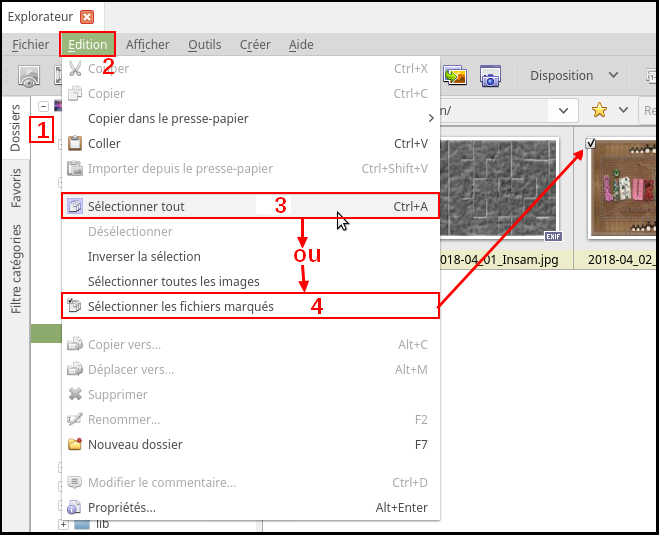659x535 pixels.
Task: Close the Explorateur tab
Action: tap(87, 17)
